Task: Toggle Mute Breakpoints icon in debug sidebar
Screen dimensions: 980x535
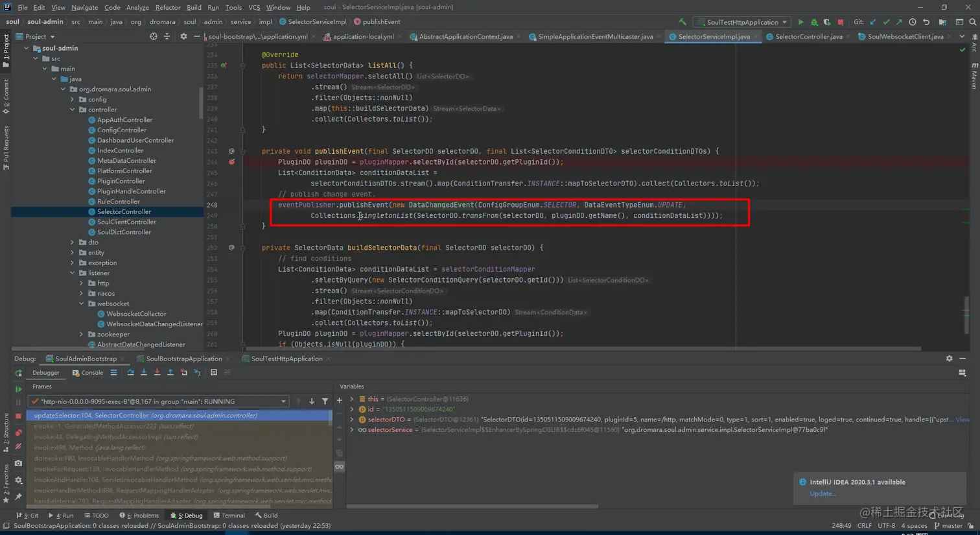Action: pos(18,447)
